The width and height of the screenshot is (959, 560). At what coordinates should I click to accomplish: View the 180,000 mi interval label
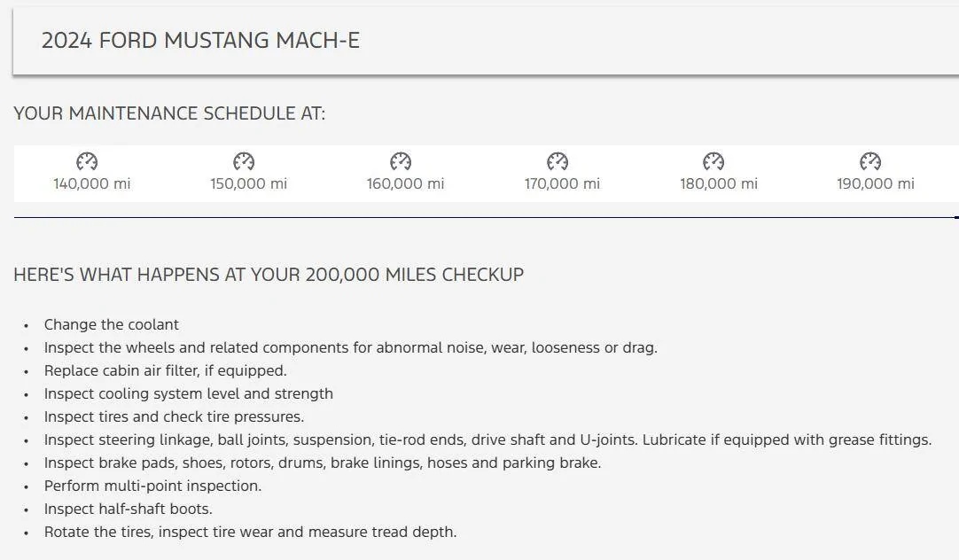click(x=719, y=183)
